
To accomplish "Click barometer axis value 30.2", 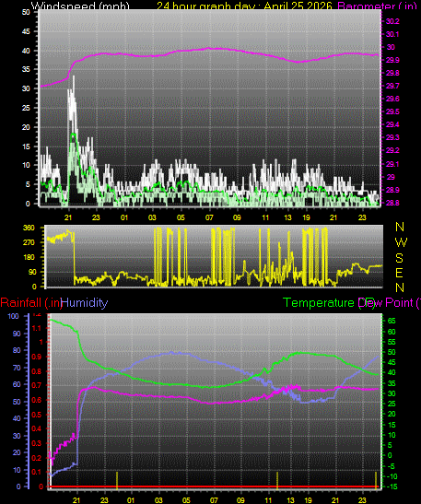I will [392, 21].
